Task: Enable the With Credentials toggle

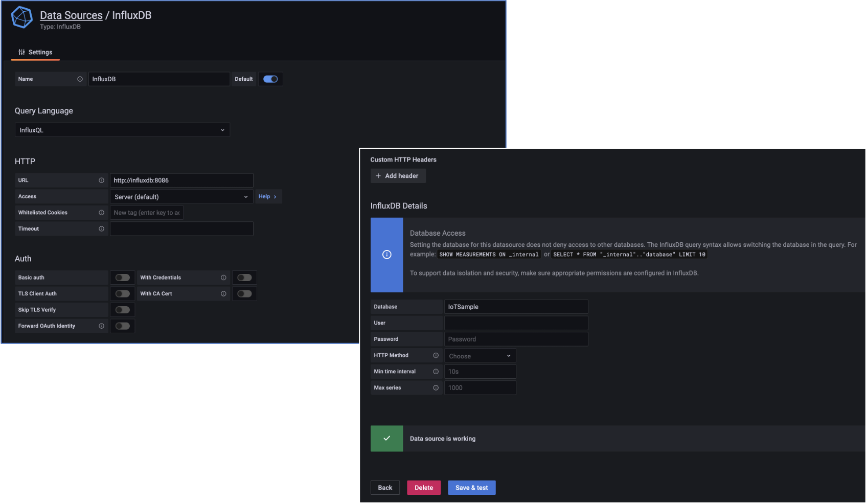Action: (x=244, y=278)
